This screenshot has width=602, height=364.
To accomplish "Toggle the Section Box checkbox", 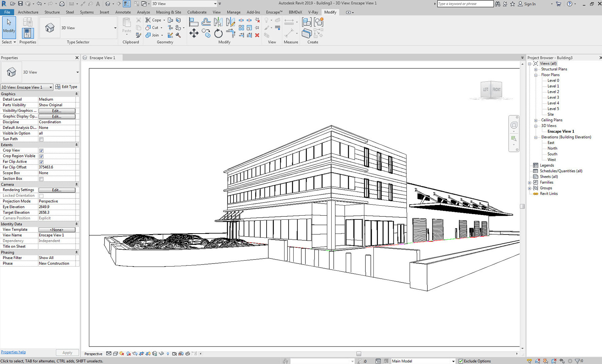I will pyautogui.click(x=41, y=179).
